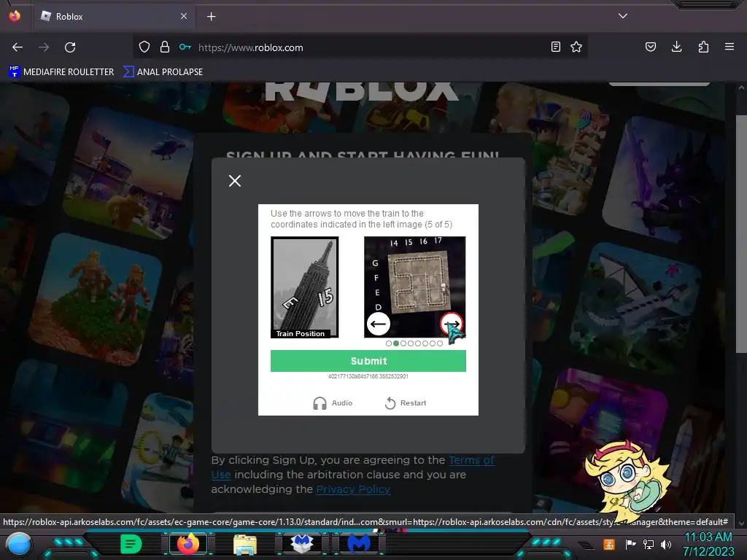Move the train left with arrow
Screen dimensions: 747x560
coord(379,324)
